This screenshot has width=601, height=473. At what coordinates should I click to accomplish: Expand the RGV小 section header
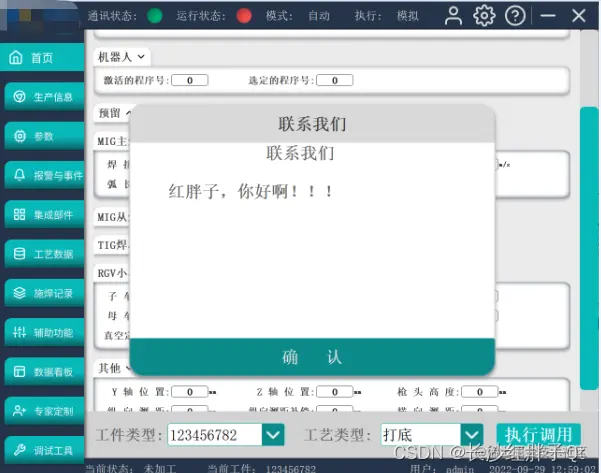112,273
